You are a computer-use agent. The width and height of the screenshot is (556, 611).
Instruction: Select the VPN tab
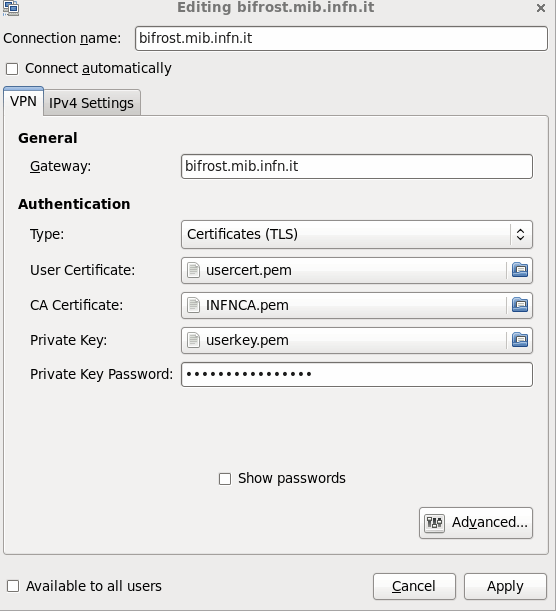pyautogui.click(x=23, y=101)
